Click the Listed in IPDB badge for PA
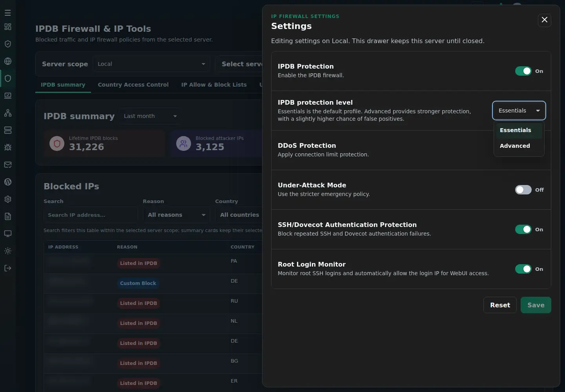The width and height of the screenshot is (565, 392). tap(139, 263)
